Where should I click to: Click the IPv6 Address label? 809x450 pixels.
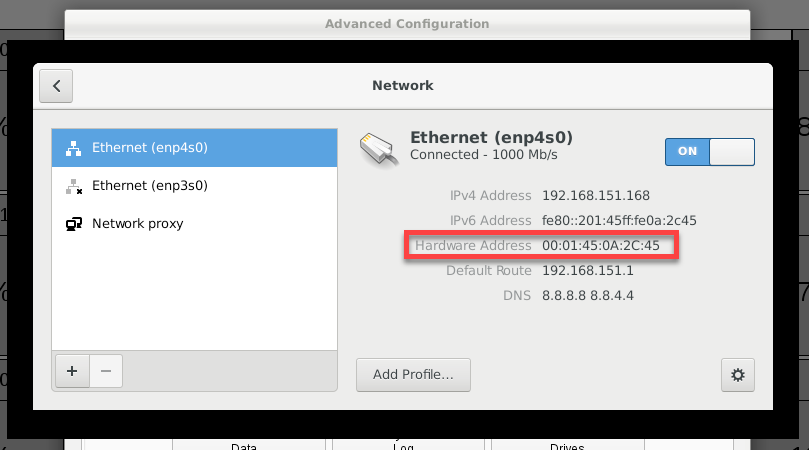(x=491, y=220)
